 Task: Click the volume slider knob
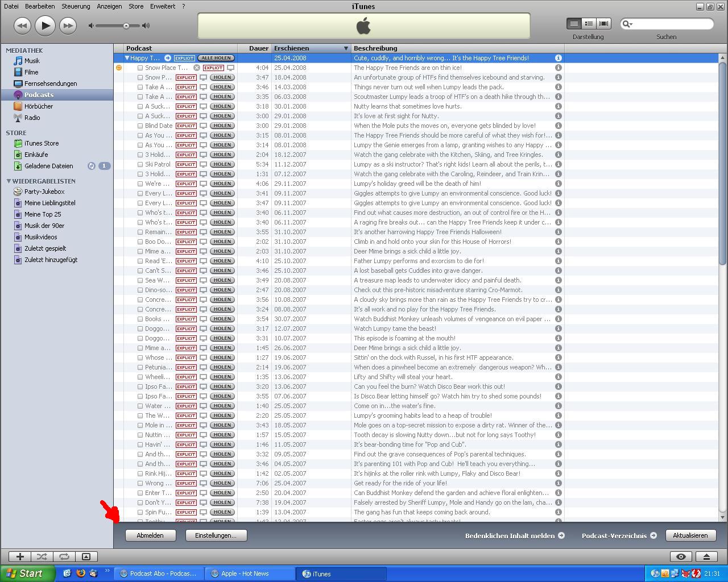pyautogui.click(x=126, y=26)
